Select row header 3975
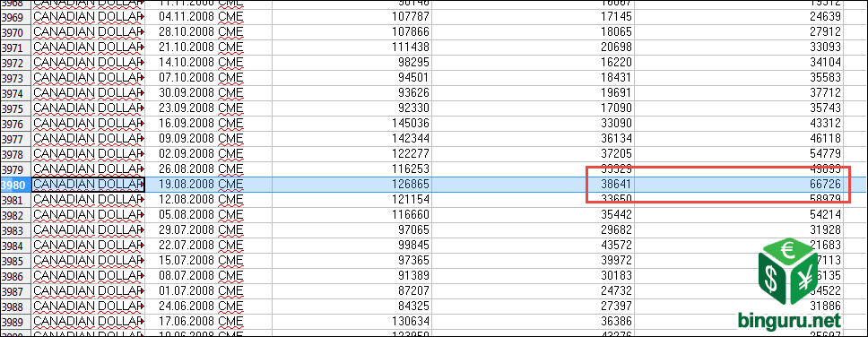868x337 pixels. click(x=15, y=108)
